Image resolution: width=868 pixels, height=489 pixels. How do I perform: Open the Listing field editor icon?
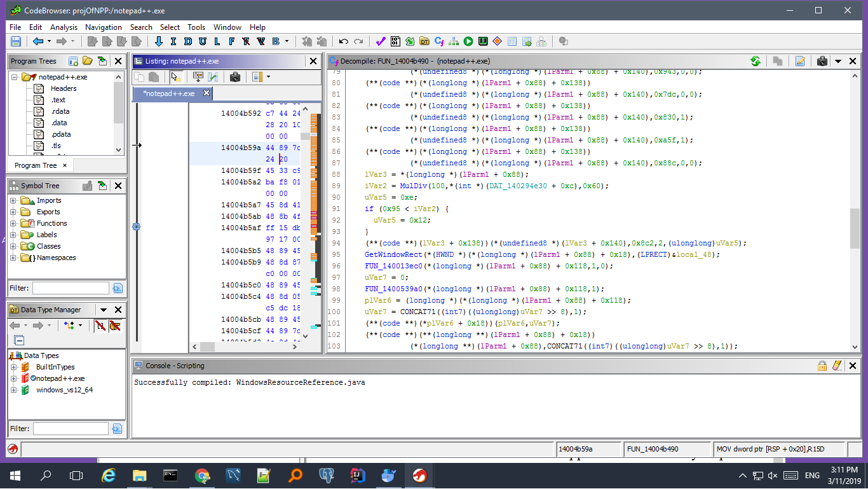pos(198,77)
